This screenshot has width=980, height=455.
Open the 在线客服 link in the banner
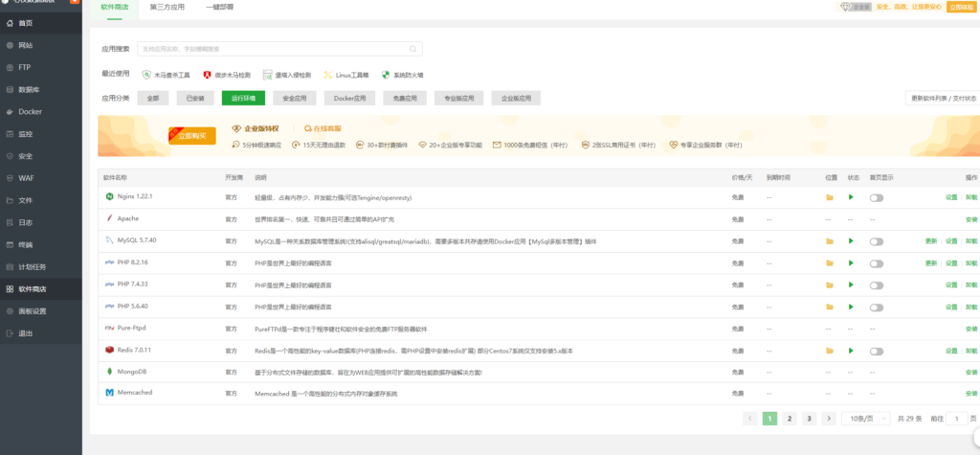click(323, 128)
